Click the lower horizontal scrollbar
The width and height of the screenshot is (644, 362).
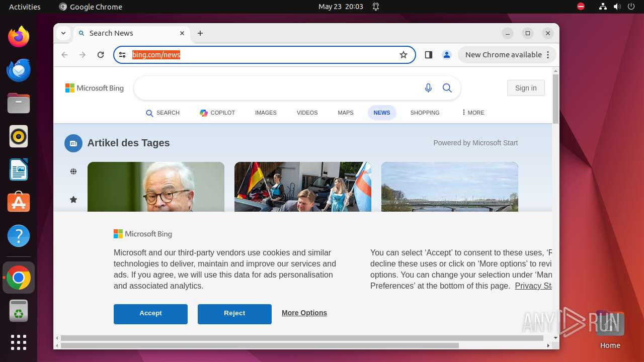tap(260, 345)
